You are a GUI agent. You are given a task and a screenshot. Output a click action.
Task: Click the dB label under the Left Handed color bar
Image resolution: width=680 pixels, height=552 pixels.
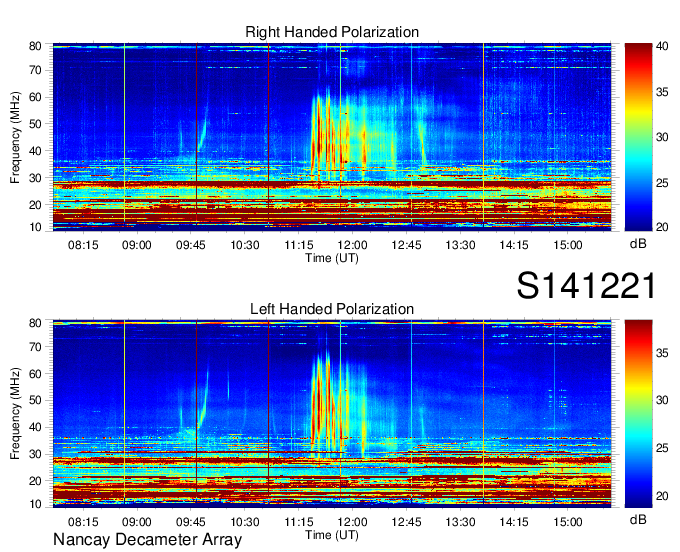coord(638,519)
